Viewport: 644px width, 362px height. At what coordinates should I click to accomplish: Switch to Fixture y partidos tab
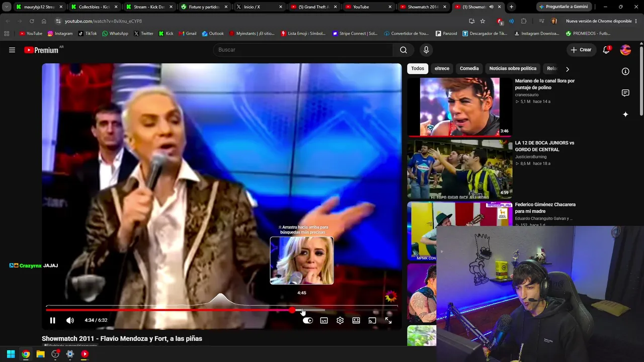204,7
